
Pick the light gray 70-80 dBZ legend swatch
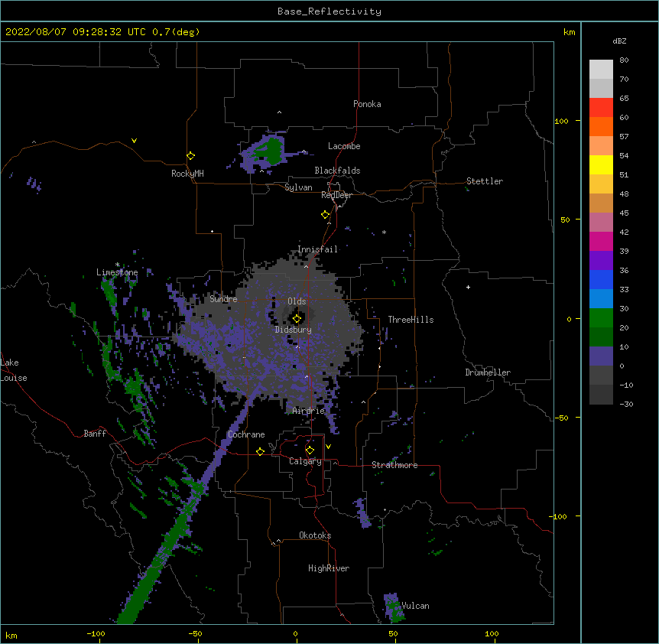601,70
